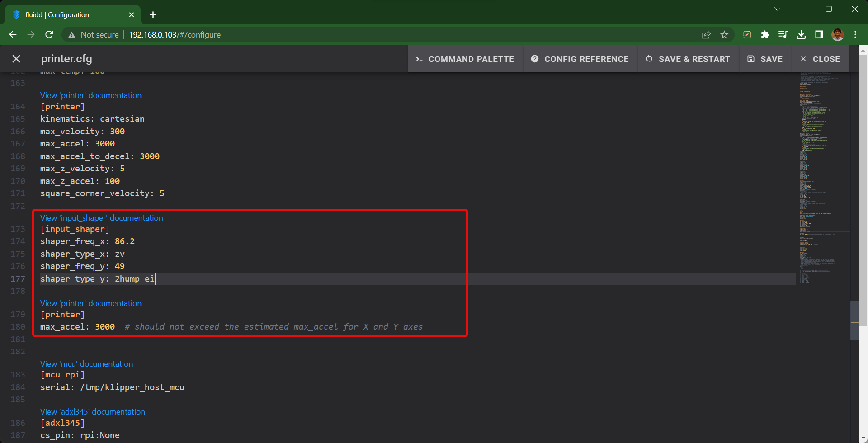Open browser Extensions puzzle icon
The height and width of the screenshot is (443, 868).
pyautogui.click(x=765, y=35)
